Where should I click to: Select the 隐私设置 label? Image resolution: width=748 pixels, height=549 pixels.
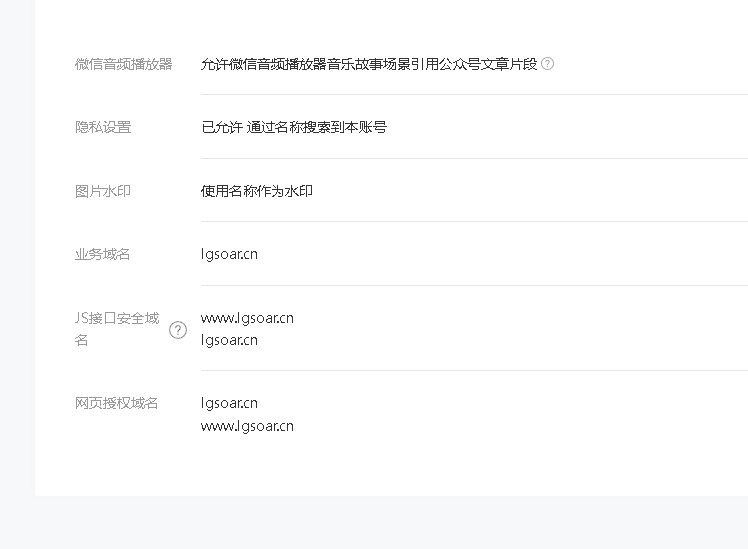click(103, 127)
